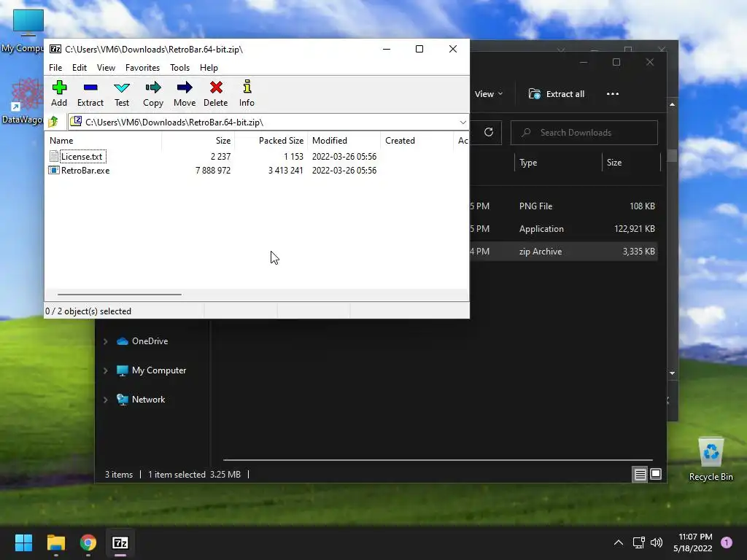
Task: Select the Application row in Explorer
Action: pos(564,229)
